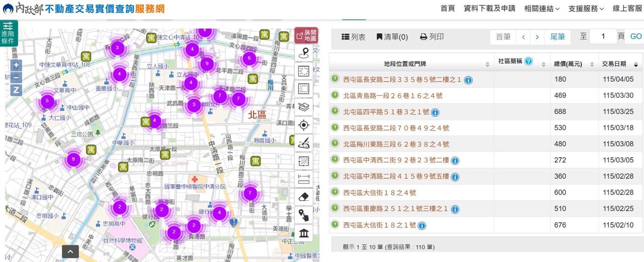Viewport: 644px width, 262px height.
Task: Select the eraser tool in map toolbar
Action: pyautogui.click(x=304, y=197)
